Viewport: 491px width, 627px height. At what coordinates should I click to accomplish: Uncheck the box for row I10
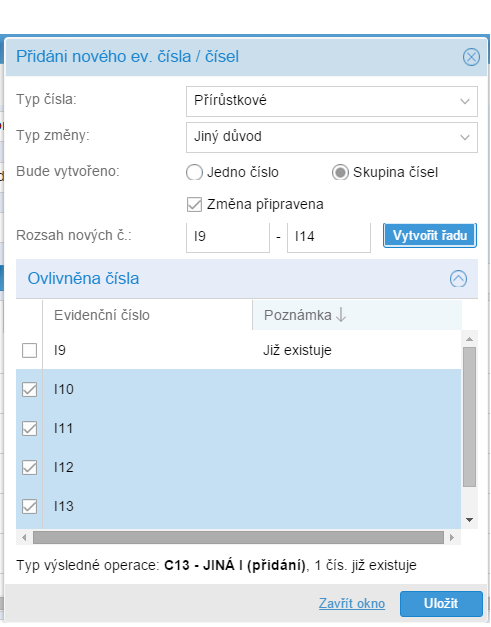tap(30, 389)
